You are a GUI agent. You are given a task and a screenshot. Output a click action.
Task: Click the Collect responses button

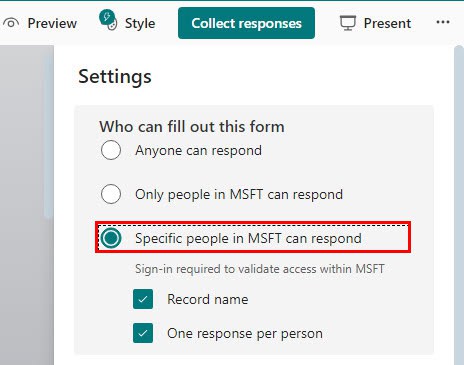[246, 23]
